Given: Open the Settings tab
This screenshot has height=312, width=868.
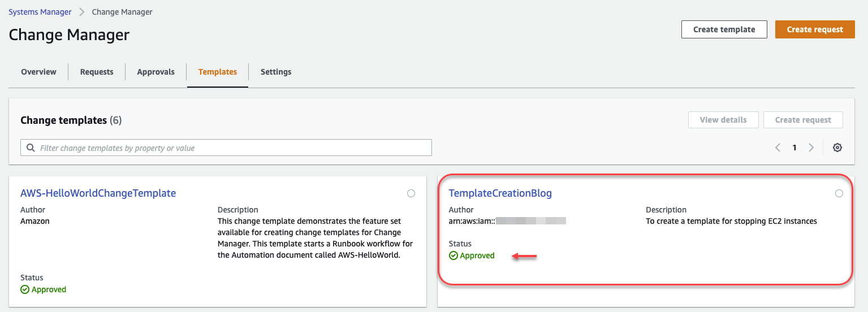Looking at the screenshot, I should (x=276, y=72).
